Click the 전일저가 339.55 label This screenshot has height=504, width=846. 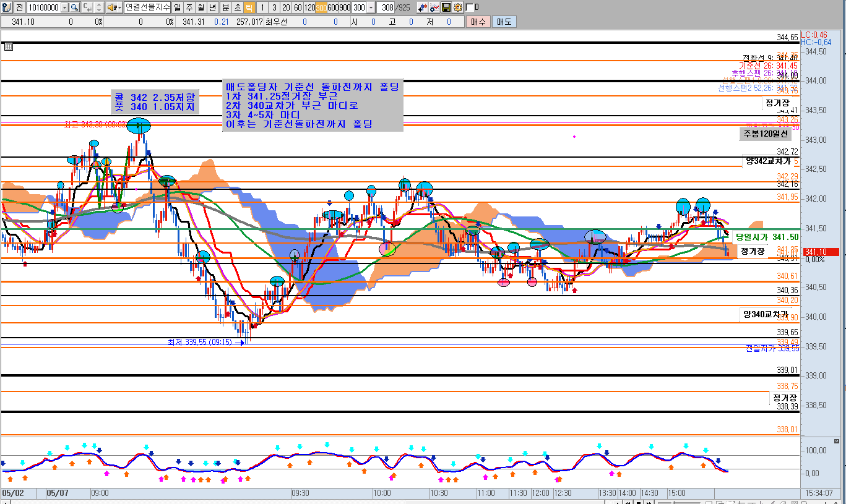[772, 348]
